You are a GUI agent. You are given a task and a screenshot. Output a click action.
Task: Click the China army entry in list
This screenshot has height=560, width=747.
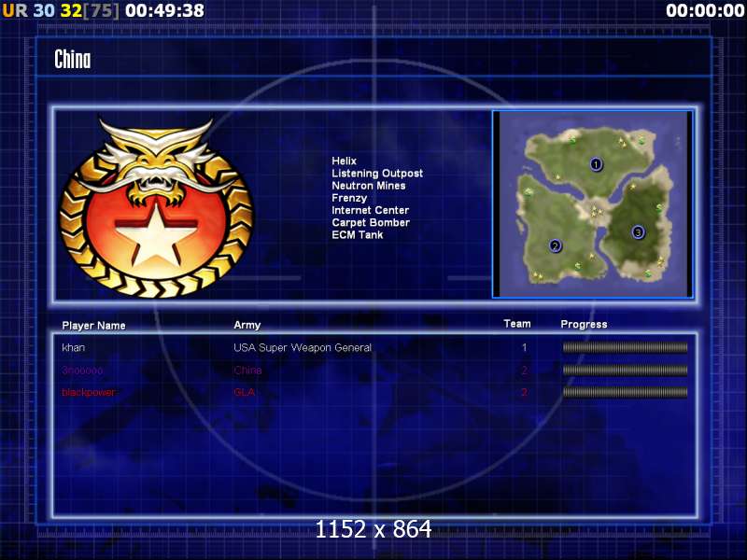tap(247, 370)
